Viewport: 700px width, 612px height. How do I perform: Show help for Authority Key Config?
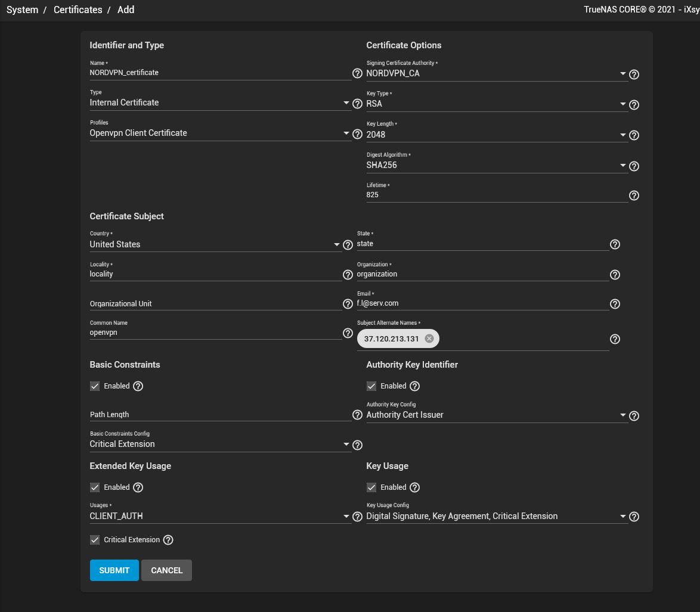click(x=634, y=416)
